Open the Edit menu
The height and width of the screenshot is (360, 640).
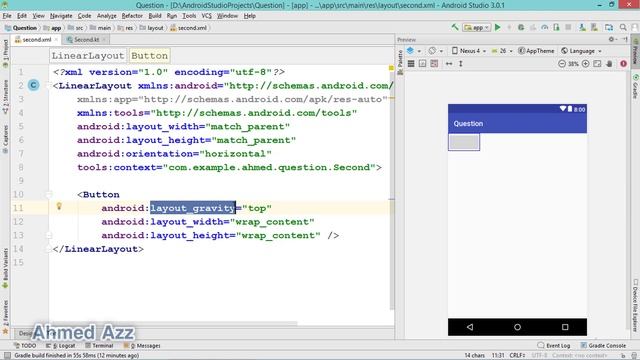pos(22,16)
